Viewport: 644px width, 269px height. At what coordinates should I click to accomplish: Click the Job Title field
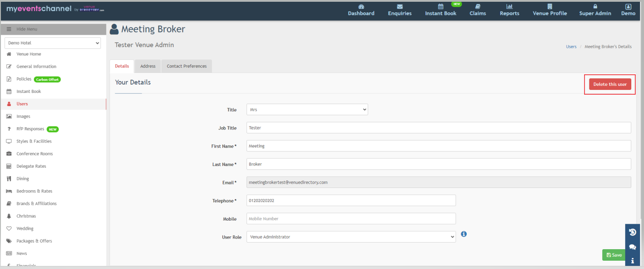point(439,128)
